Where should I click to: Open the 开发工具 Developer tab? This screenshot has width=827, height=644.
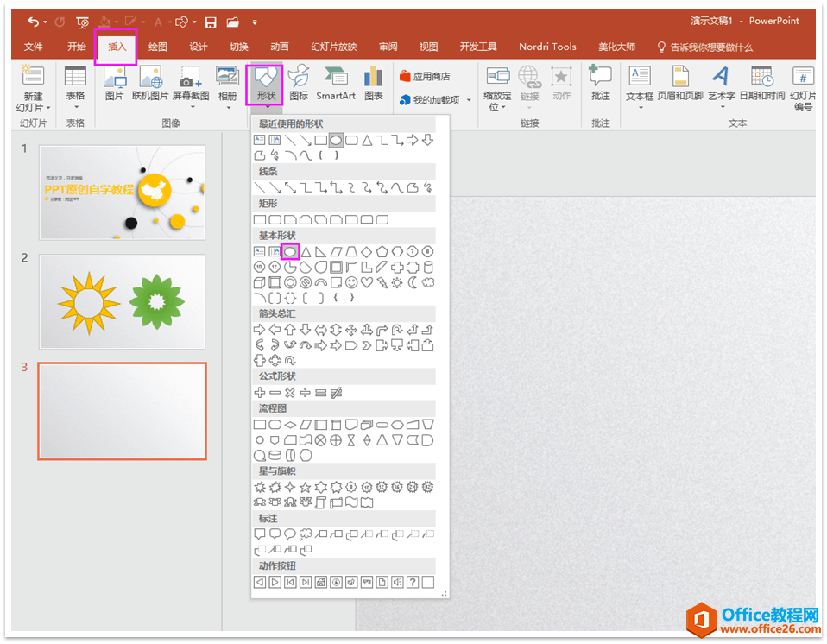[x=478, y=47]
